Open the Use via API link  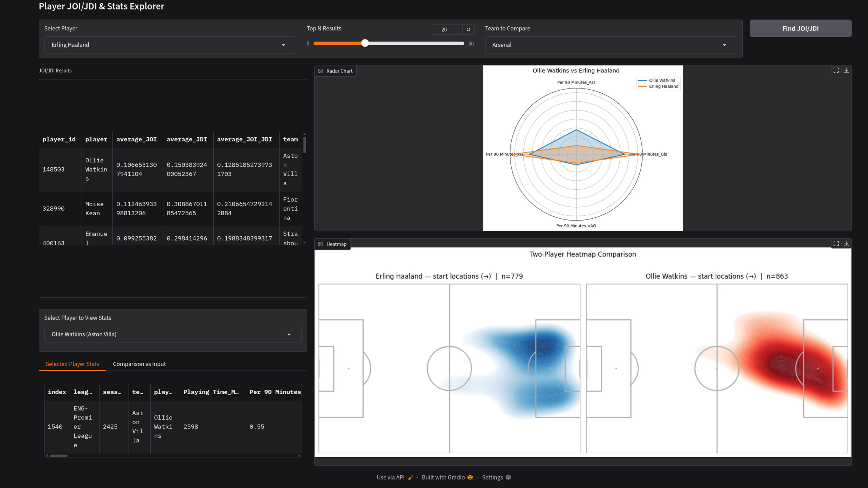pos(390,477)
